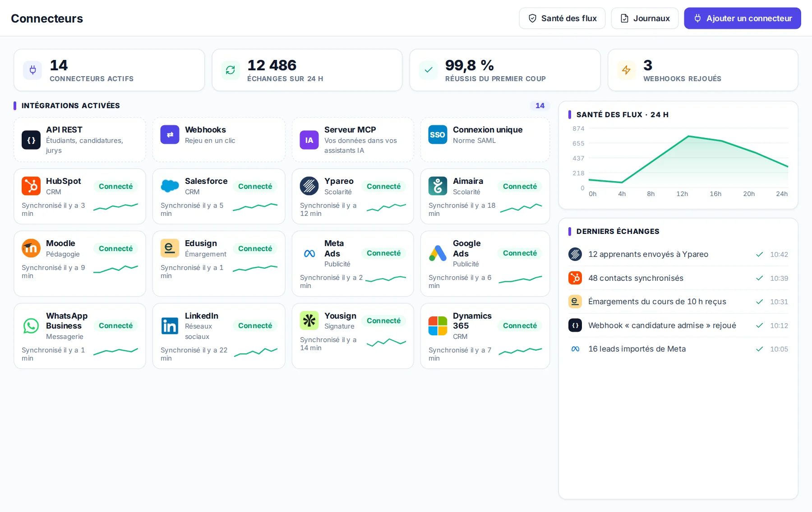Click the 14 count badge for integrations

click(540, 105)
